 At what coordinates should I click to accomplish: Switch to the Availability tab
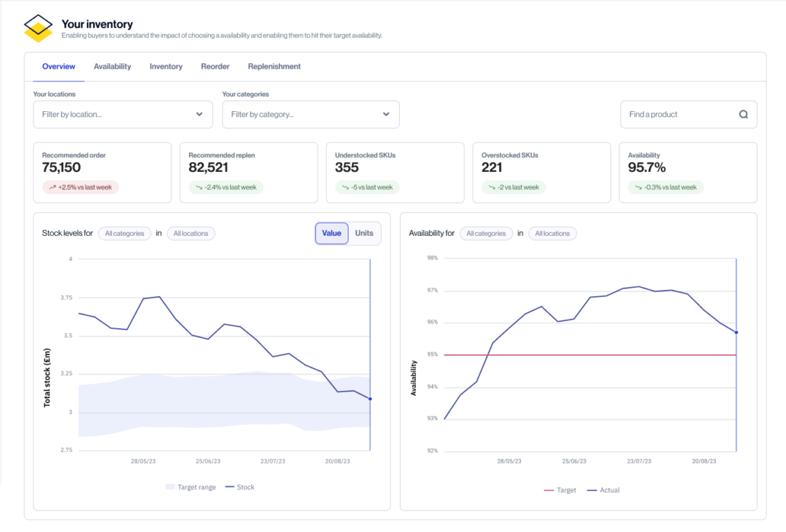pyautogui.click(x=112, y=66)
